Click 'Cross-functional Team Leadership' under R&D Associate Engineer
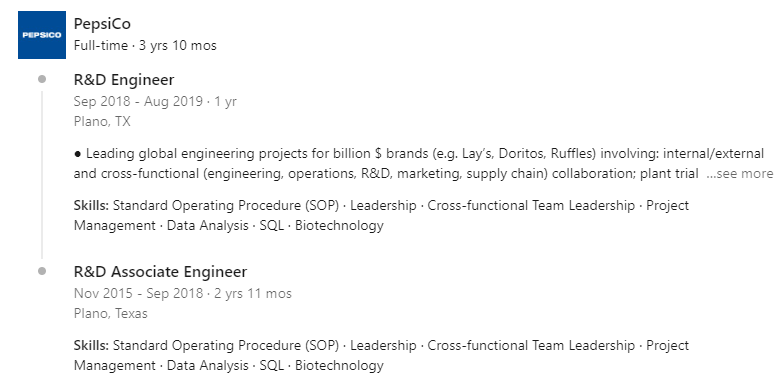Viewport: 782px width, 389px height. click(x=531, y=345)
